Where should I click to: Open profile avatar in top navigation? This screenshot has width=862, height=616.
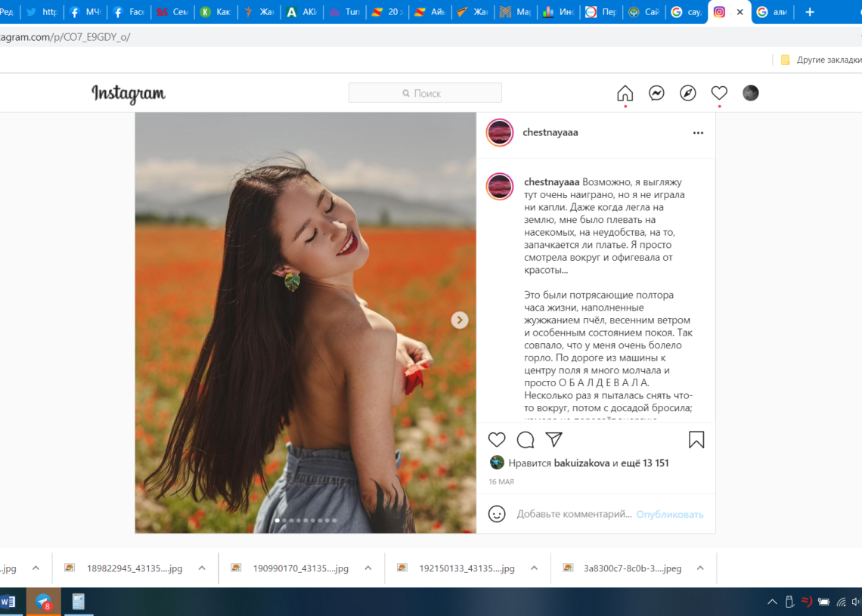pos(750,93)
